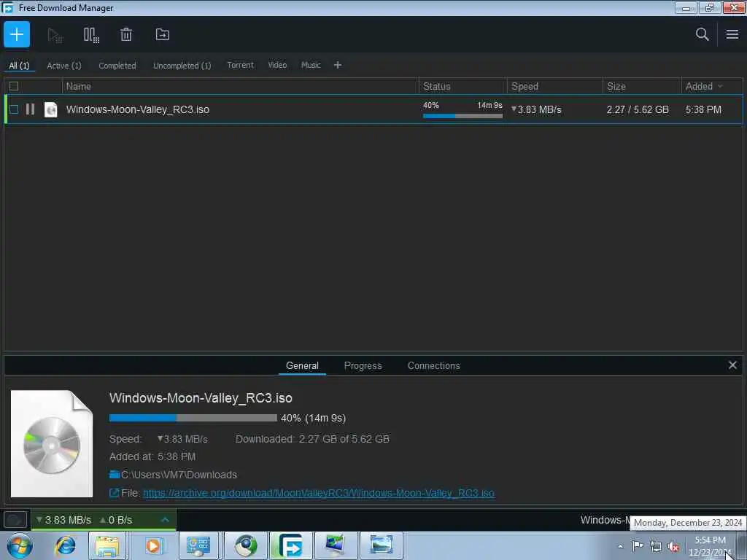The image size is (747, 560).
Task: Click the Action Center flag tray icon
Action: 638,545
